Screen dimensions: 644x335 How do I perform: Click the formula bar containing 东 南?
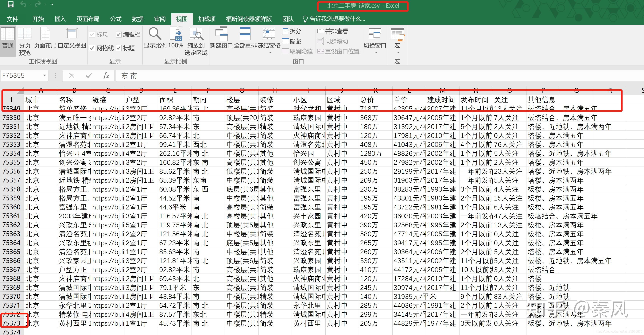click(380, 76)
